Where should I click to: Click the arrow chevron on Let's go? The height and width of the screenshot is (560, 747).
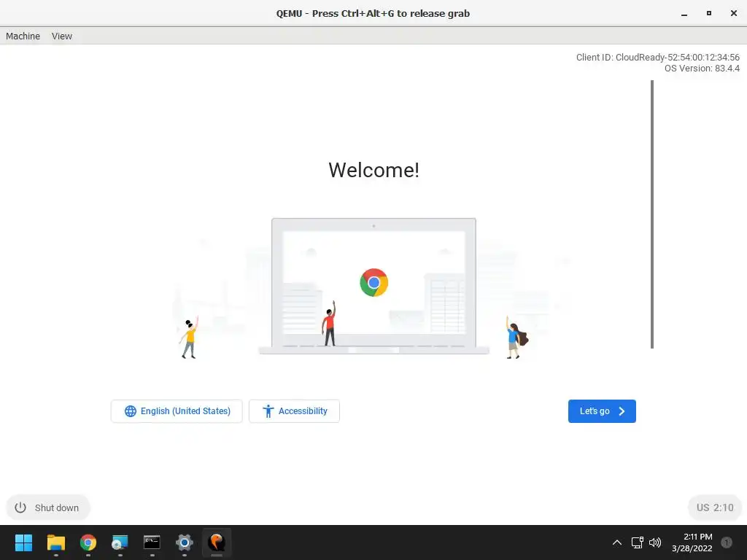click(x=622, y=411)
